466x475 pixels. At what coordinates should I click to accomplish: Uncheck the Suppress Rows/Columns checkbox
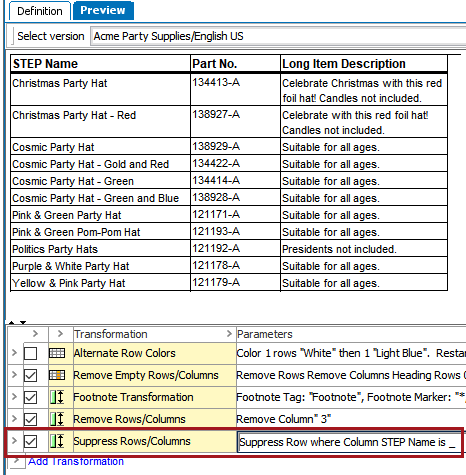(30, 441)
